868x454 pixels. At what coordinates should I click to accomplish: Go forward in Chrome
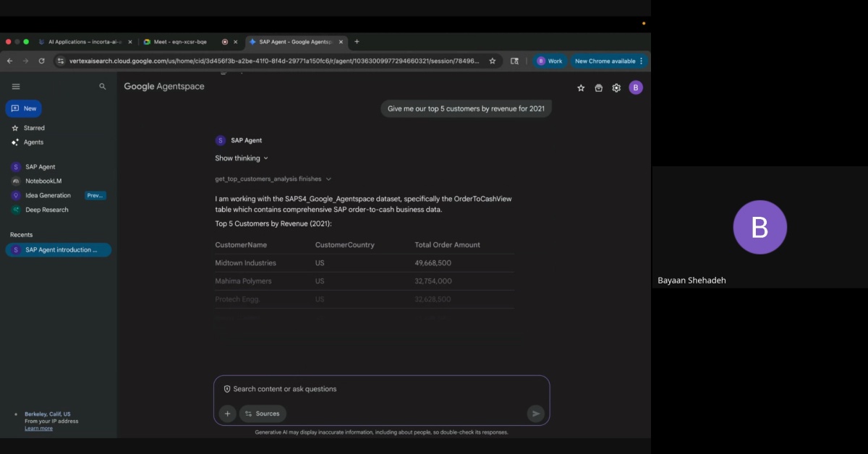click(25, 61)
